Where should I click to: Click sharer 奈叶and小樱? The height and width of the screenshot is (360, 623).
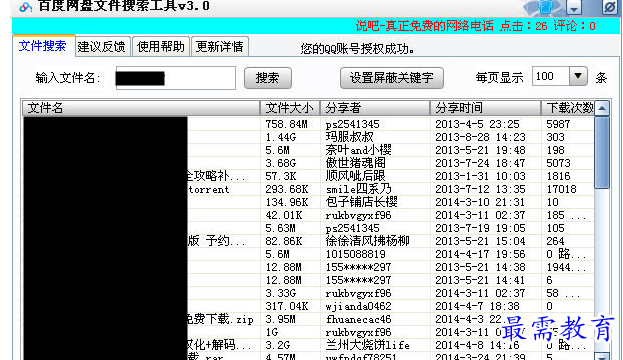tap(358, 150)
